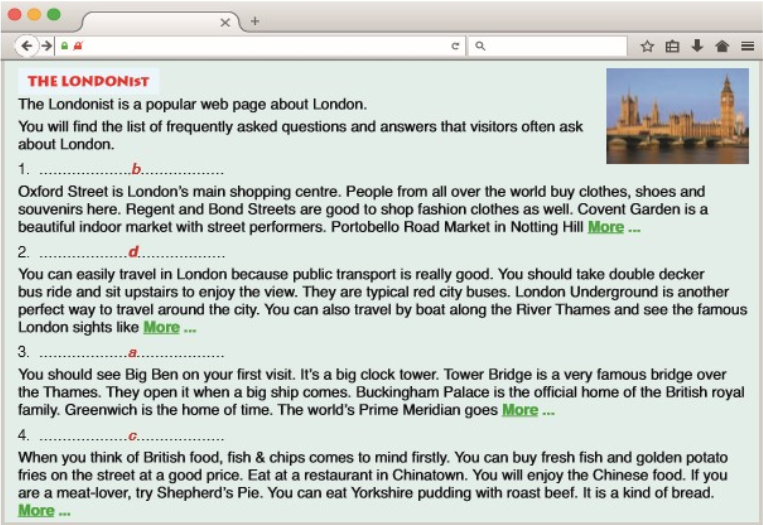Open More link after London sights like
This screenshot has width=763, height=525.
pos(162,327)
